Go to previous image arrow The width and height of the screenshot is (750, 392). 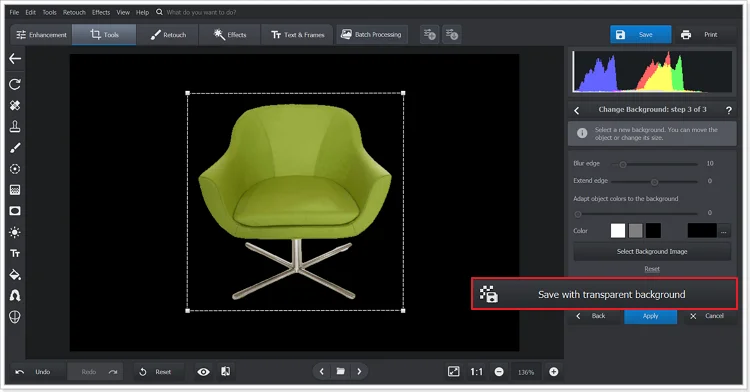click(321, 371)
